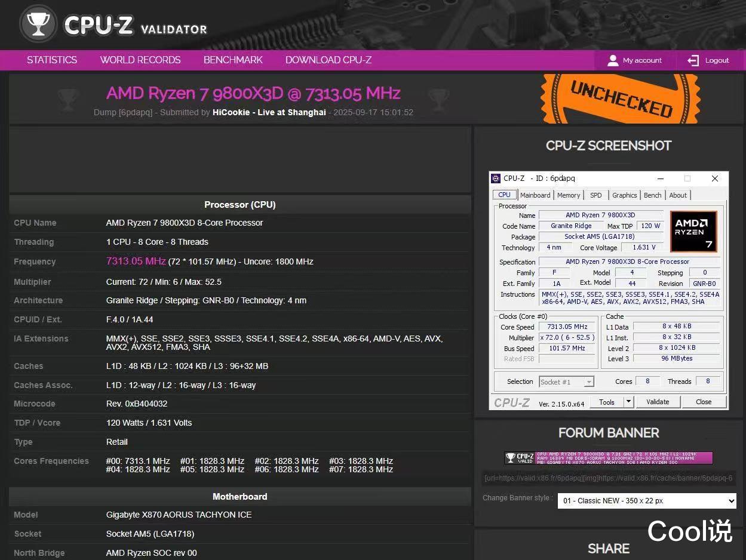Open the Change Banner style dropdown
746x560 pixels.
[x=647, y=500]
